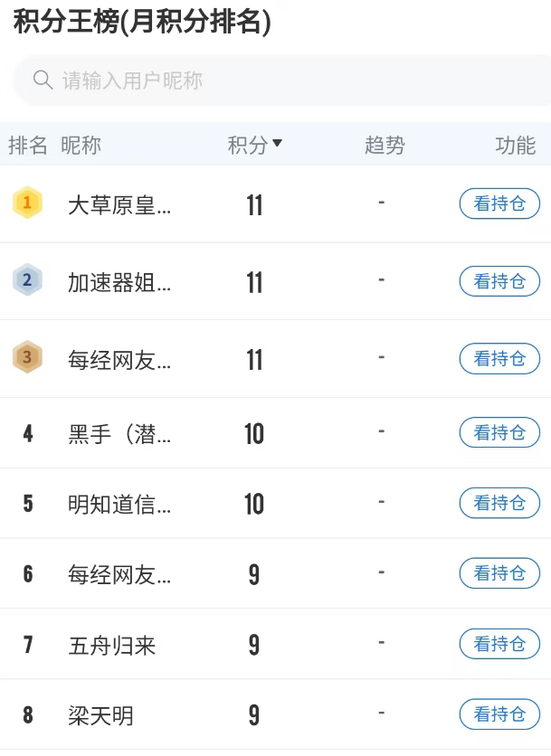
Task: View holdings of 梁天明
Action: coord(499,714)
